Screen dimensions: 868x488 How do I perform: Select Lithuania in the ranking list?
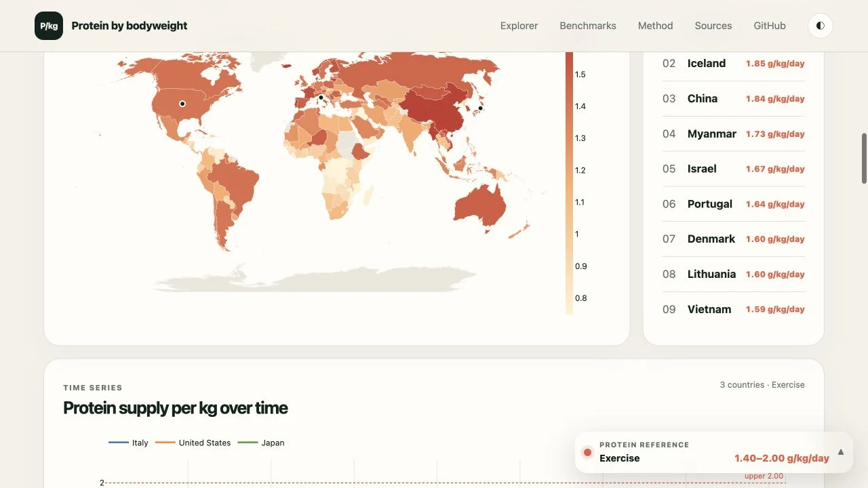point(734,274)
